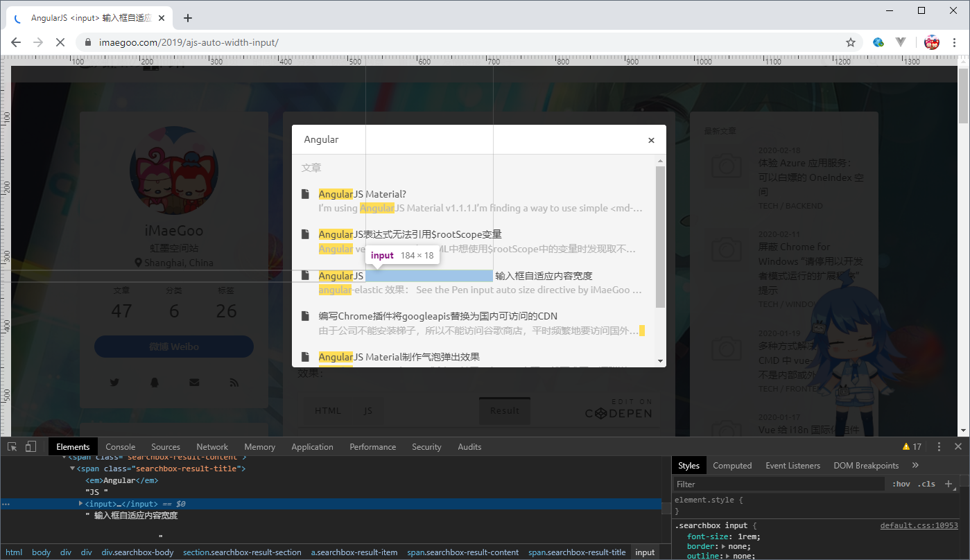
Task: Toggle the :hov element state panel
Action: 901,483
